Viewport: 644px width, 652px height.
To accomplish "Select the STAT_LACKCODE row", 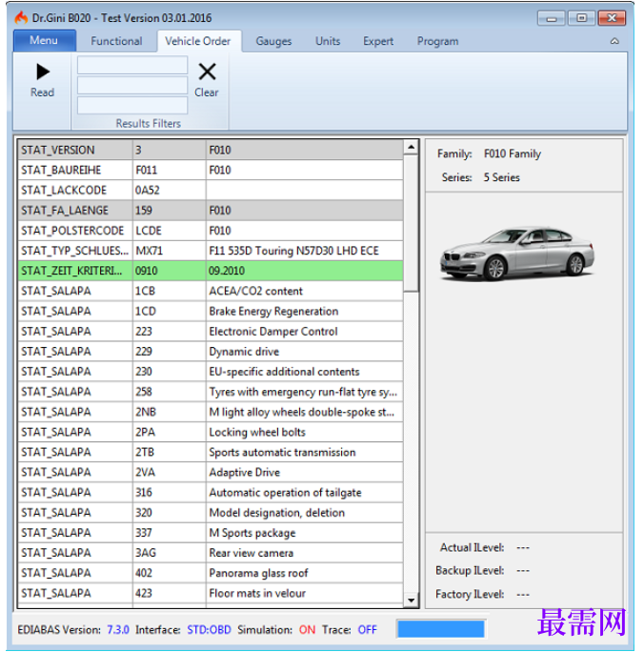I will (211, 190).
